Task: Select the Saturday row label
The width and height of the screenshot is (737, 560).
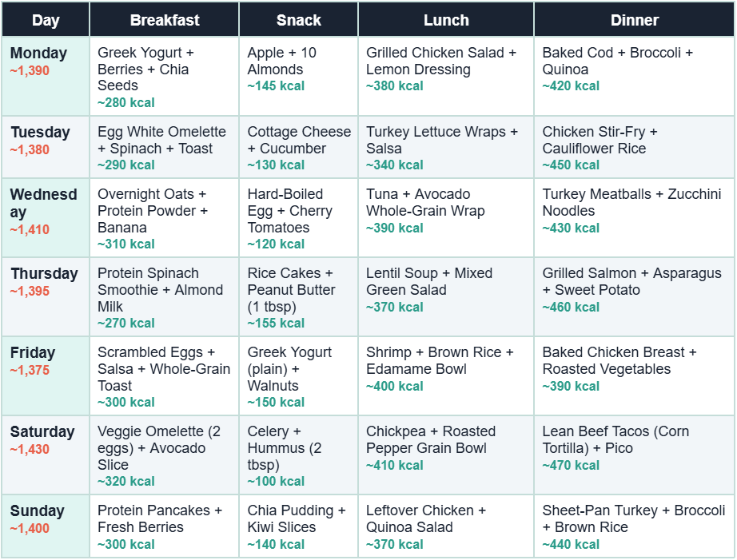Action: (x=42, y=432)
